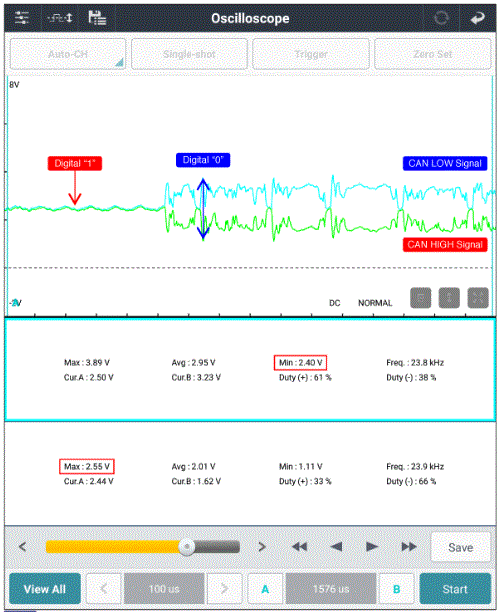Tap the Cur.B : 3.23 V reading
Screen dimensions: 499x612
pos(196,377)
